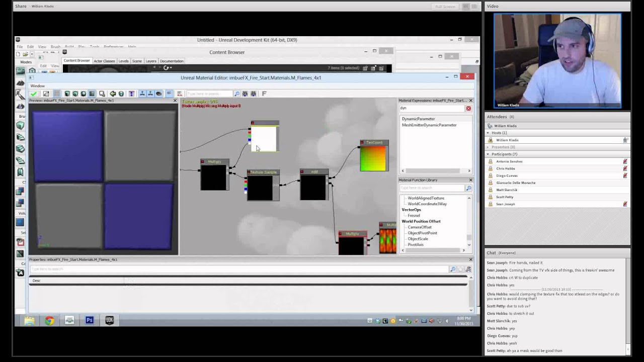Select Fresnel function
The image size is (644, 362).
coord(414,216)
